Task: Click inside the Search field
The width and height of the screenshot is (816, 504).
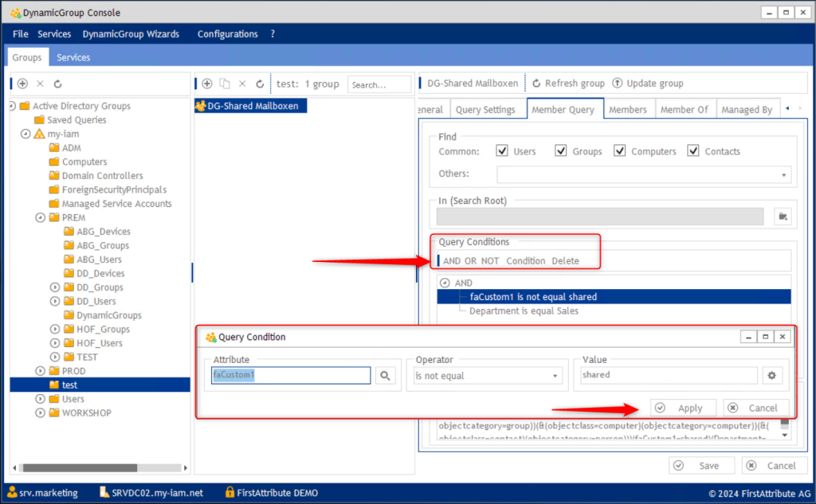Action: 379,84
